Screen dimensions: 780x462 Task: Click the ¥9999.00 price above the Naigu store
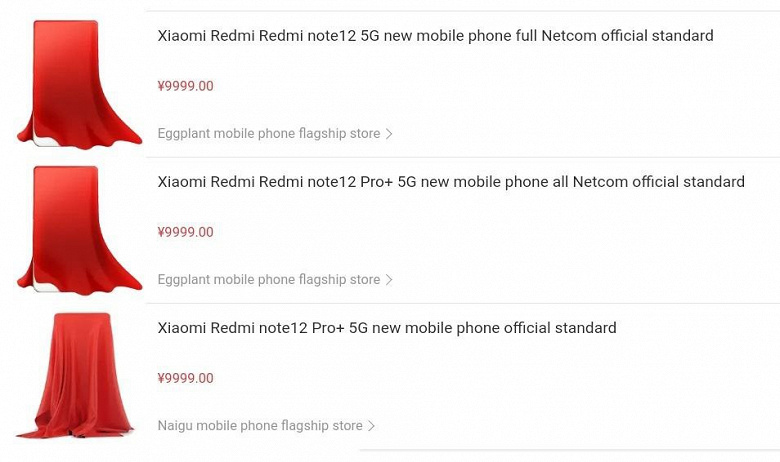[185, 379]
